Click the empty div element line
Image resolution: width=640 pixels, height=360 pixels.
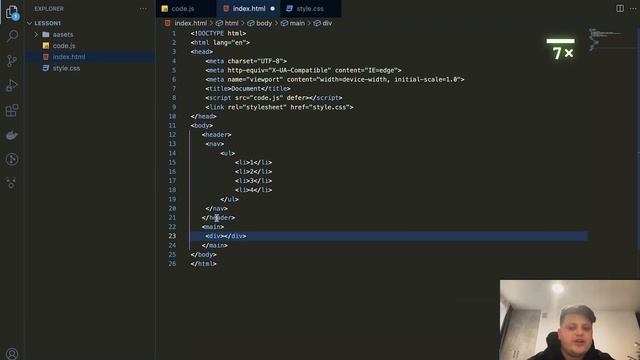226,236
